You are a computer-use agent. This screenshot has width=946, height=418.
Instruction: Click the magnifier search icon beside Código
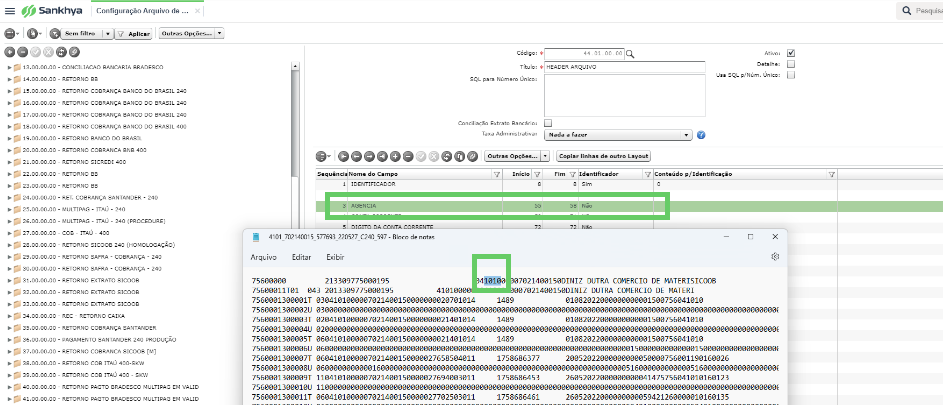coord(630,54)
